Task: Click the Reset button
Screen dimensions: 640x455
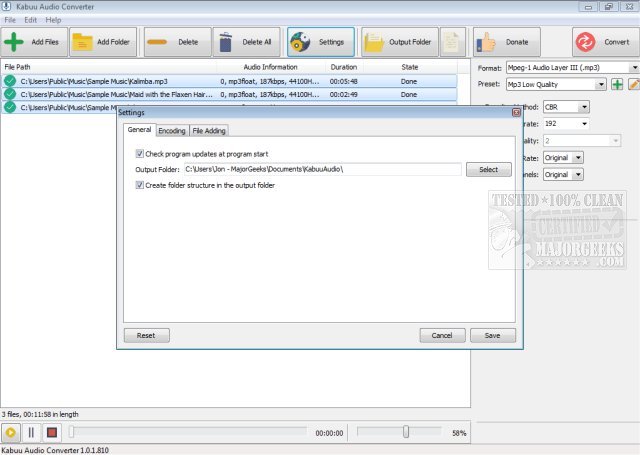Action: pos(146,335)
